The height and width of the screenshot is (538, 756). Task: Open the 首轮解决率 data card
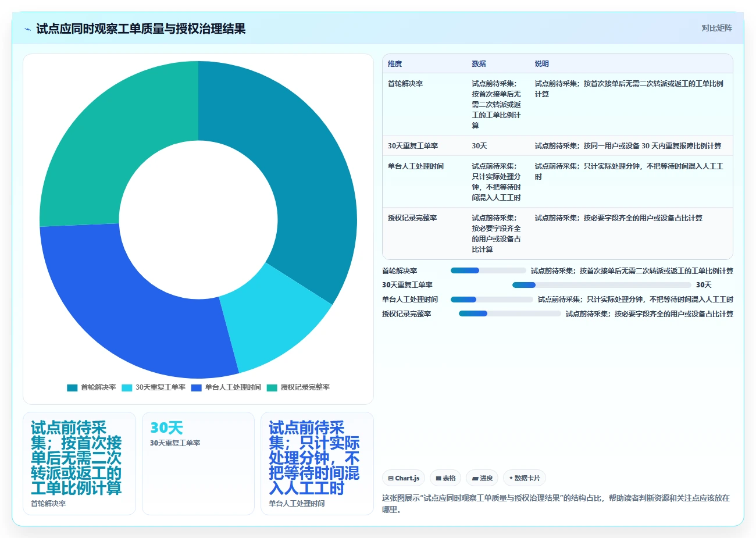[79, 464]
